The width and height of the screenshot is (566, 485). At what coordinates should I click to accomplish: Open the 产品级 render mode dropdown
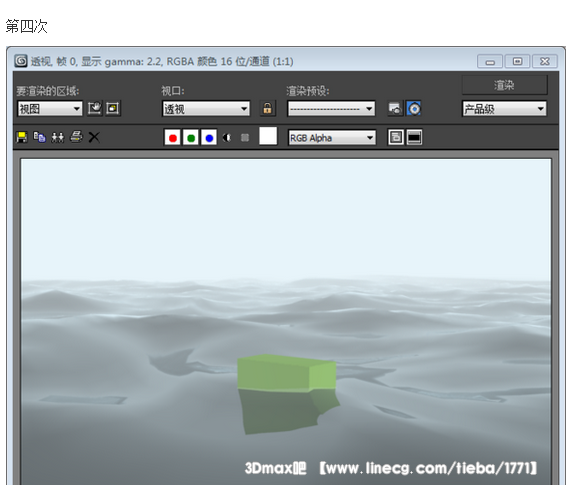click(504, 109)
